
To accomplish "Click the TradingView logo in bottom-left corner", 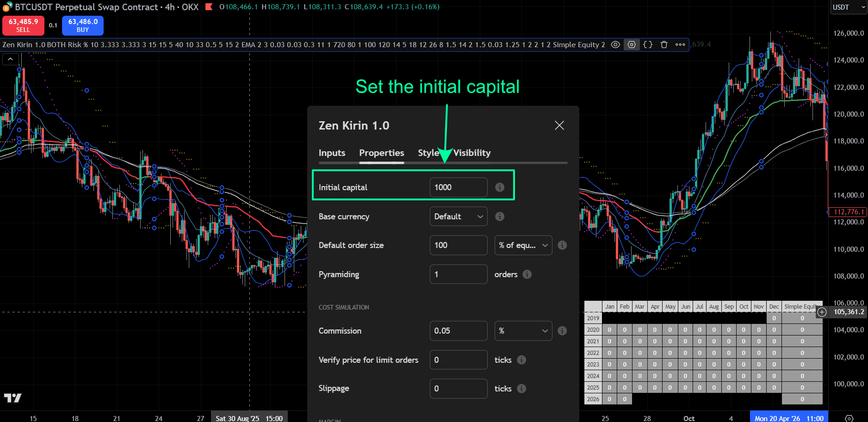I will pyautogui.click(x=12, y=397).
